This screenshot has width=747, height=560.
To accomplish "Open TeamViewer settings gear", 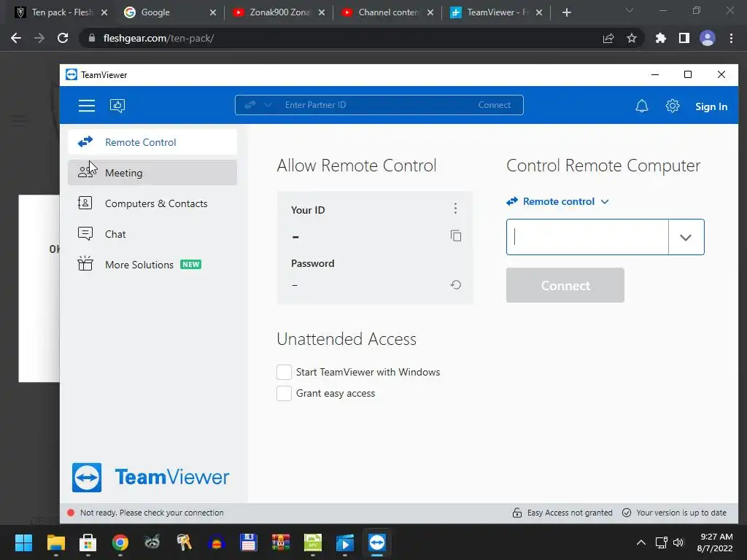I will [x=672, y=106].
